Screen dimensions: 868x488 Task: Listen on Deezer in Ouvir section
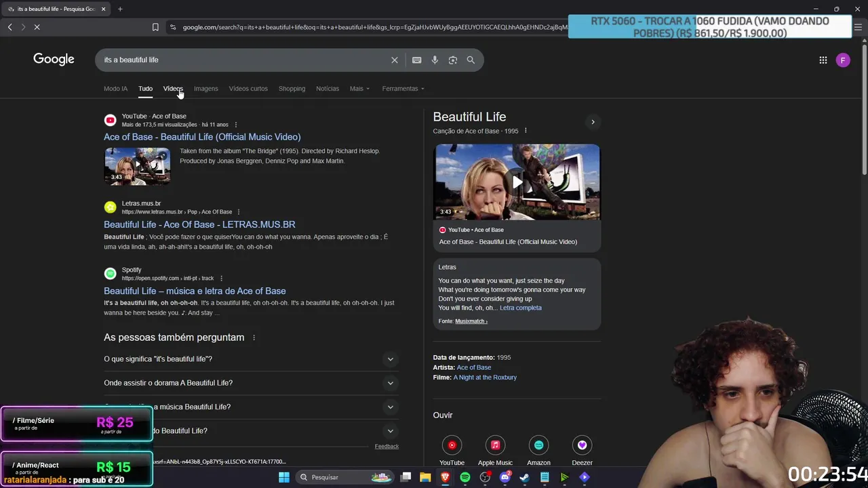click(582, 451)
